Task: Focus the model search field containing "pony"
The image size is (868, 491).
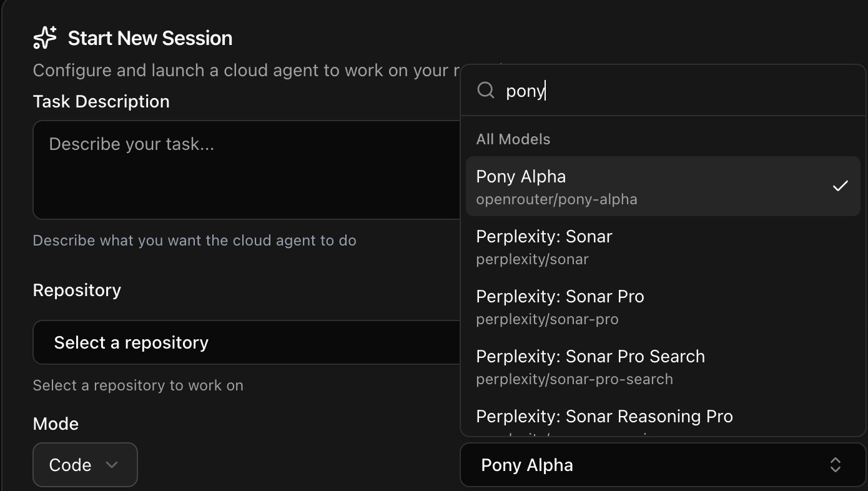Action: [674, 91]
